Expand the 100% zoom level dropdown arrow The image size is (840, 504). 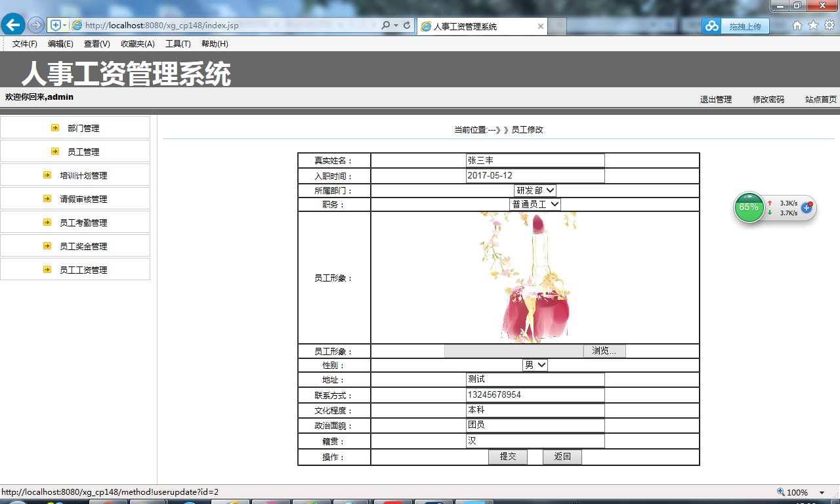(x=822, y=493)
